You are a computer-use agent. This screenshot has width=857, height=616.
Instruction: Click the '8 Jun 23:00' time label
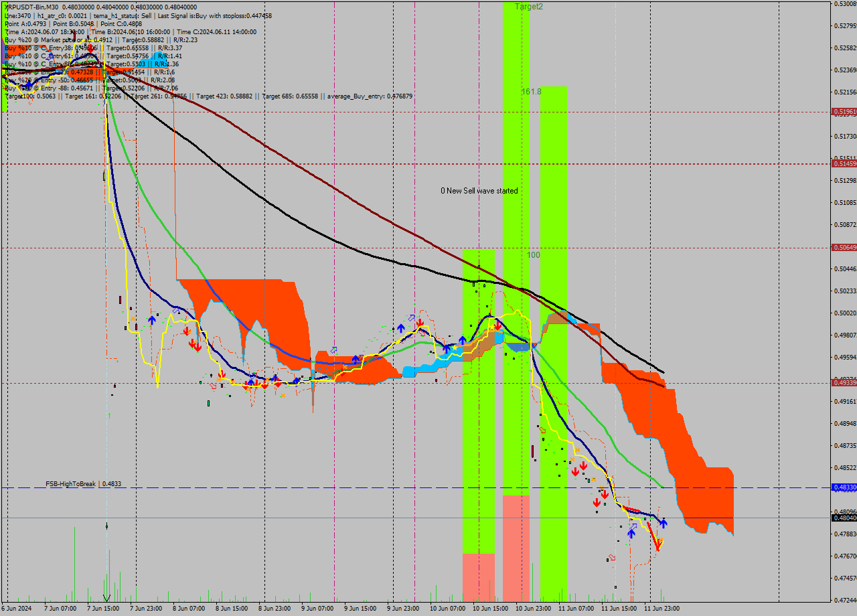(x=275, y=609)
